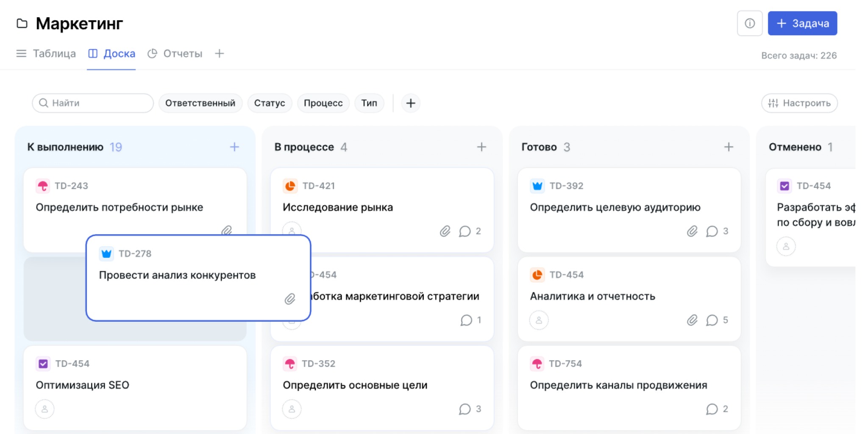Screen dimensions: 868x434
Task: Assign a user on the Отменено TD-454 card
Action: pos(786,246)
